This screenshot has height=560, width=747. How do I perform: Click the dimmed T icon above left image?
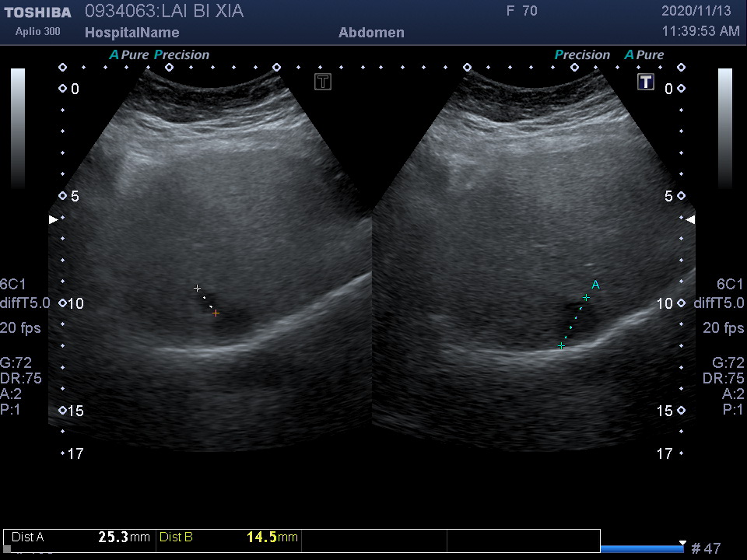322,82
